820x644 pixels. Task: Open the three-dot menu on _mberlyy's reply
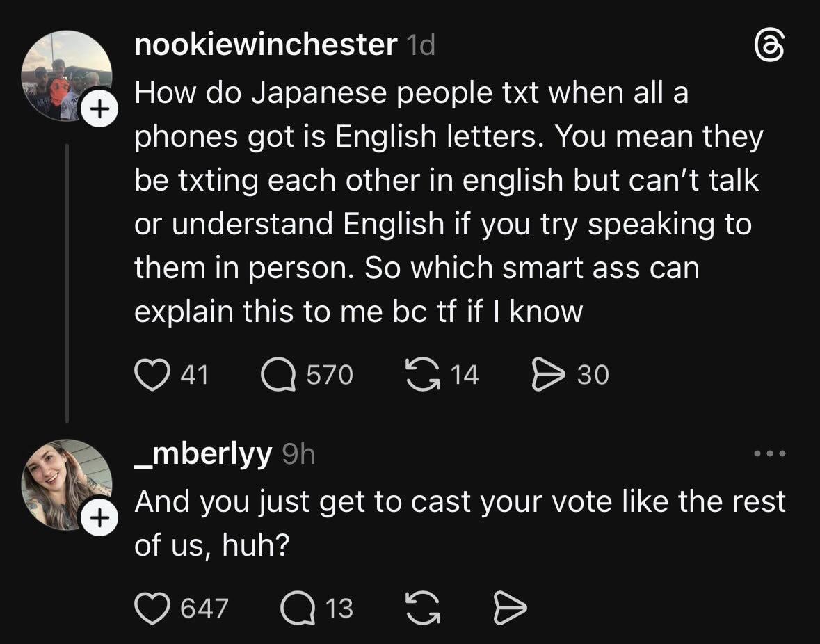point(770,454)
